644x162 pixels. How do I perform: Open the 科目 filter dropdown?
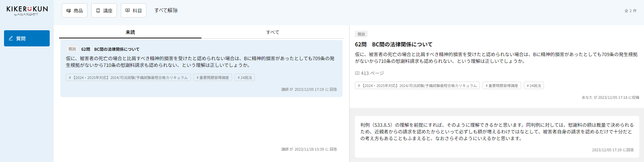point(134,11)
